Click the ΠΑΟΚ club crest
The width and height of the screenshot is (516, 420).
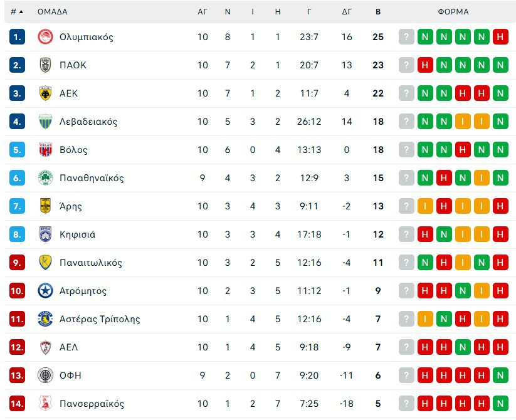click(x=45, y=65)
